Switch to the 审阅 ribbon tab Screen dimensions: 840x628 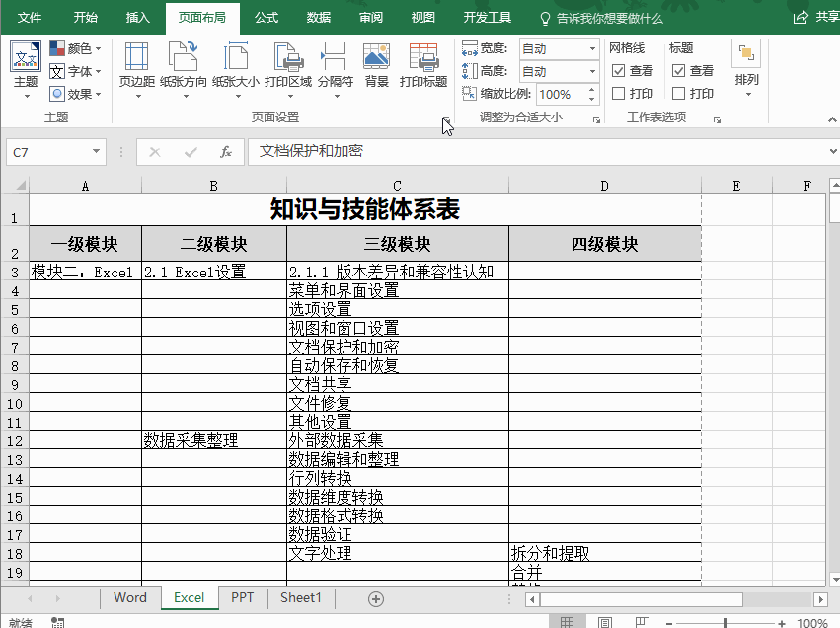(371, 18)
